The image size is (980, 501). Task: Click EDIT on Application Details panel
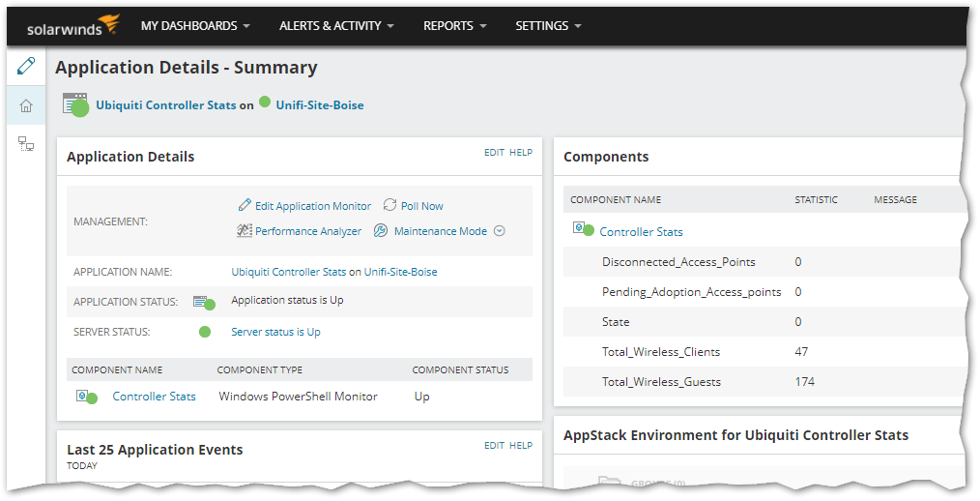click(x=494, y=152)
